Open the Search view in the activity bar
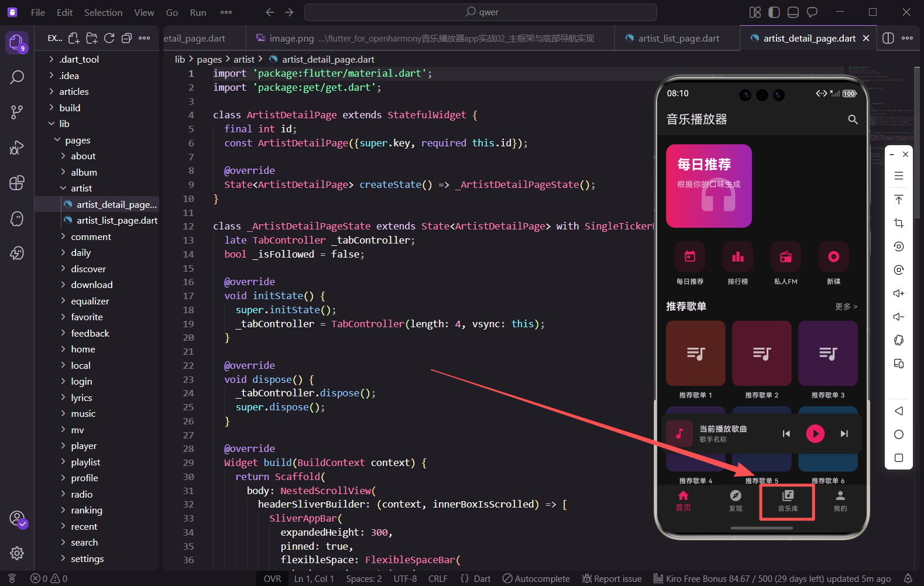924x586 pixels. pyautogui.click(x=17, y=77)
